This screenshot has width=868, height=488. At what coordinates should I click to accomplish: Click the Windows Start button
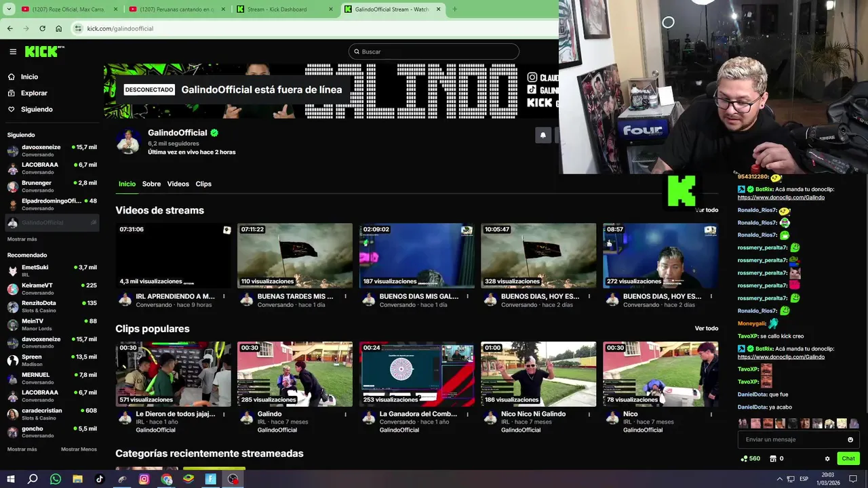(11, 479)
